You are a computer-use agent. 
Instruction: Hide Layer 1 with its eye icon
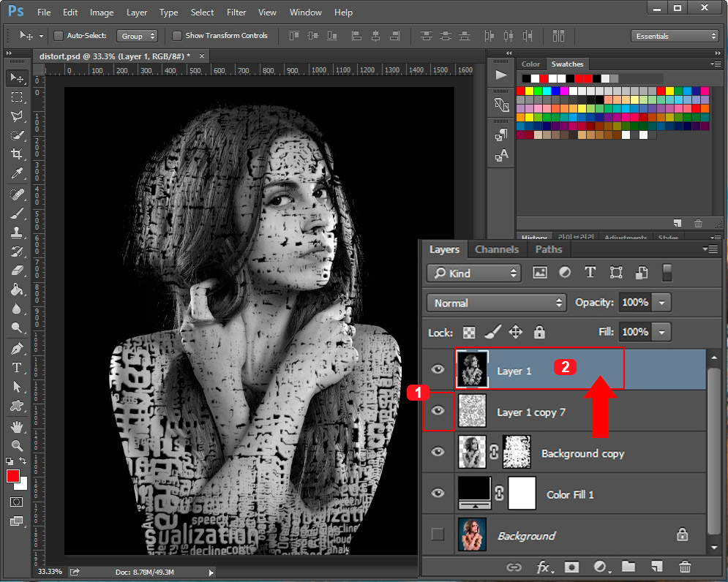coord(438,369)
